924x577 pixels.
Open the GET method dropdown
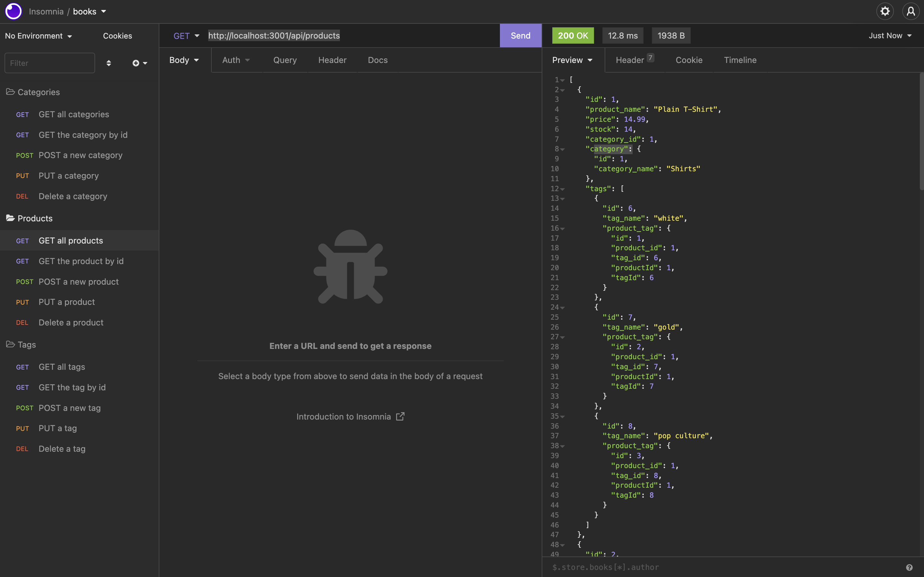187,35
